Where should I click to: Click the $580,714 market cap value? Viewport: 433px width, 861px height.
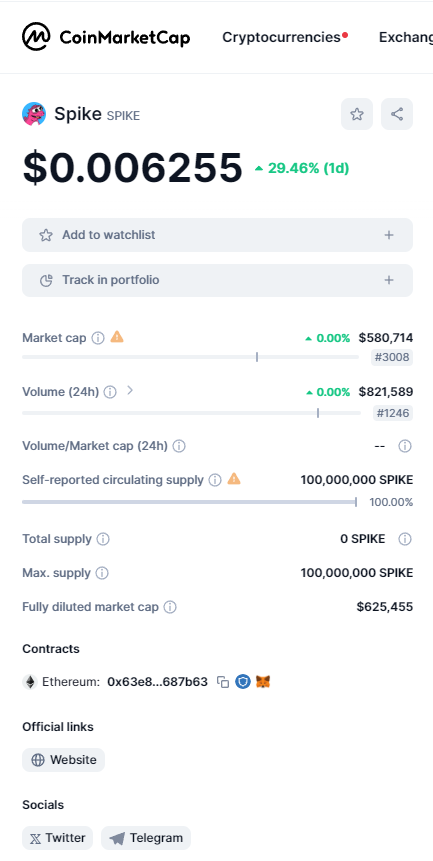point(386,337)
